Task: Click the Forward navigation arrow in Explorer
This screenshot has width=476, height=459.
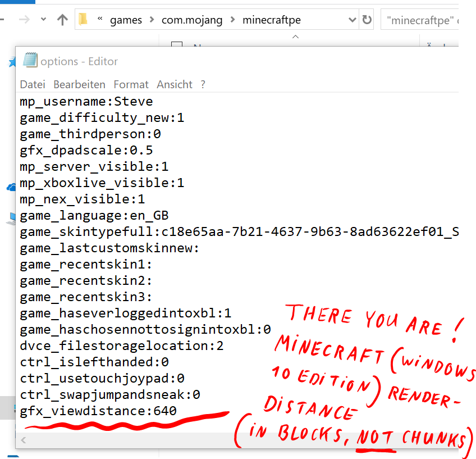Action: 24,20
